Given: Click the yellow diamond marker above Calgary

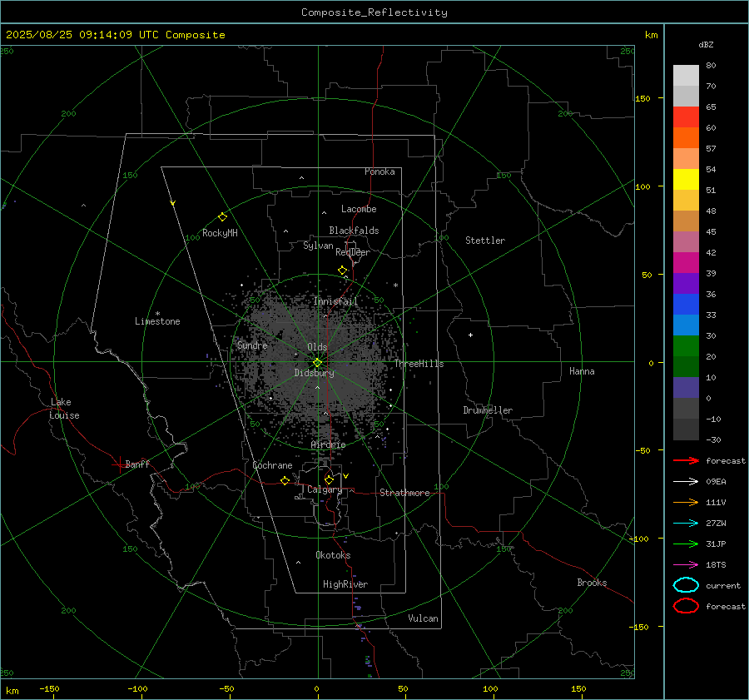Looking at the screenshot, I should (x=329, y=479).
